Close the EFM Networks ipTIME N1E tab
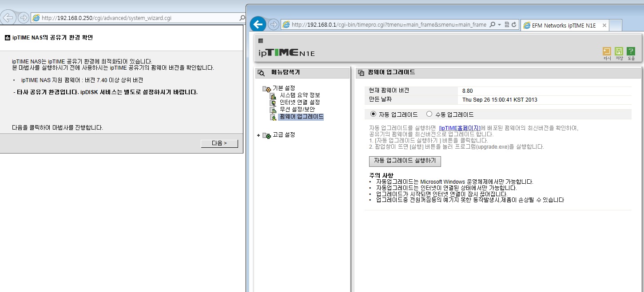 click(x=604, y=25)
